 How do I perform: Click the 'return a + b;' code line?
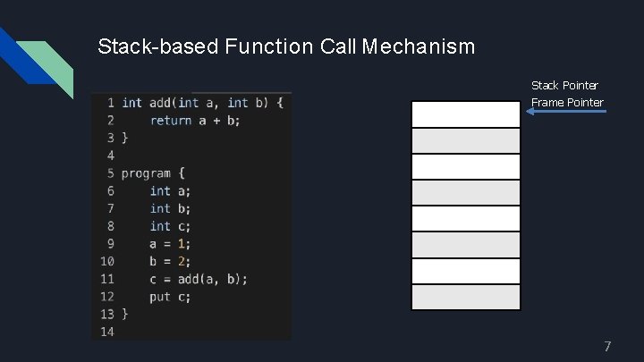pyautogui.click(x=195, y=120)
